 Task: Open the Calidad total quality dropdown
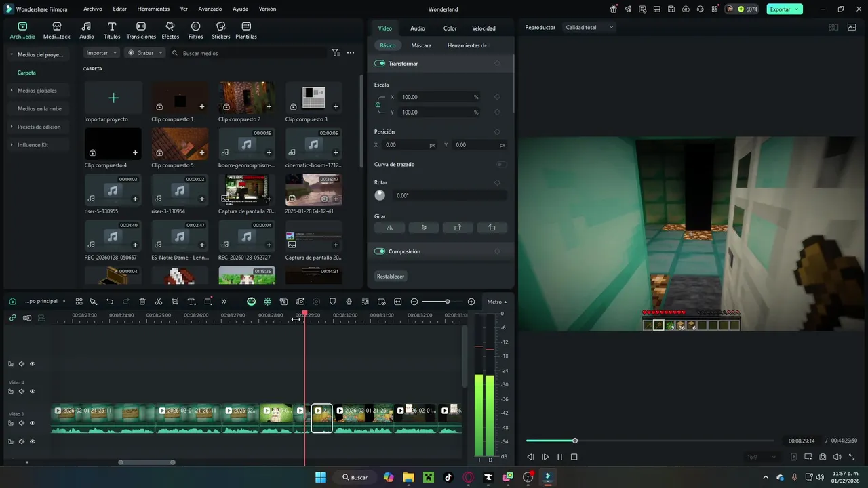click(x=589, y=28)
